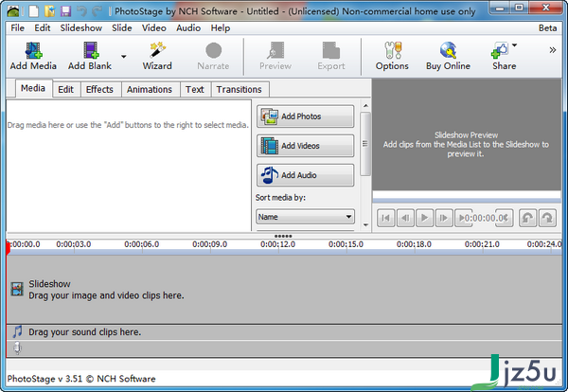Click the Buy Online icon

tap(448, 50)
